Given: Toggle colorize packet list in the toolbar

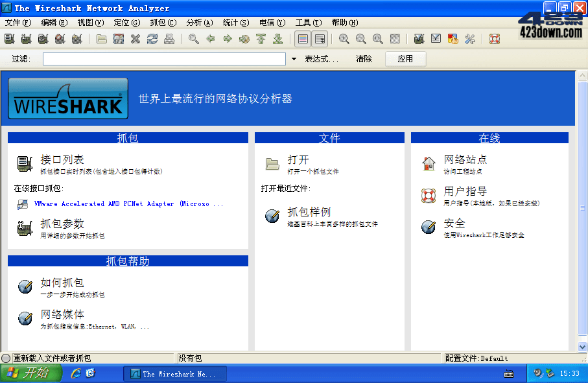Looking at the screenshot, I should [x=301, y=39].
